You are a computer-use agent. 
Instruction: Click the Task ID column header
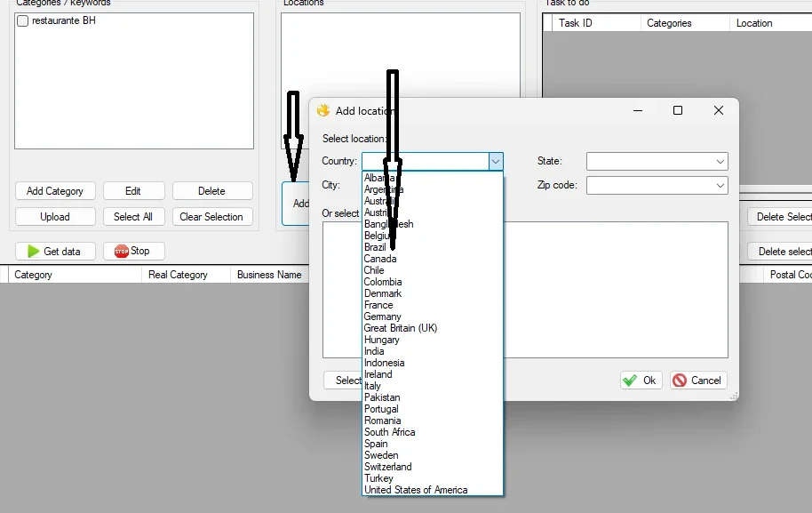(597, 23)
